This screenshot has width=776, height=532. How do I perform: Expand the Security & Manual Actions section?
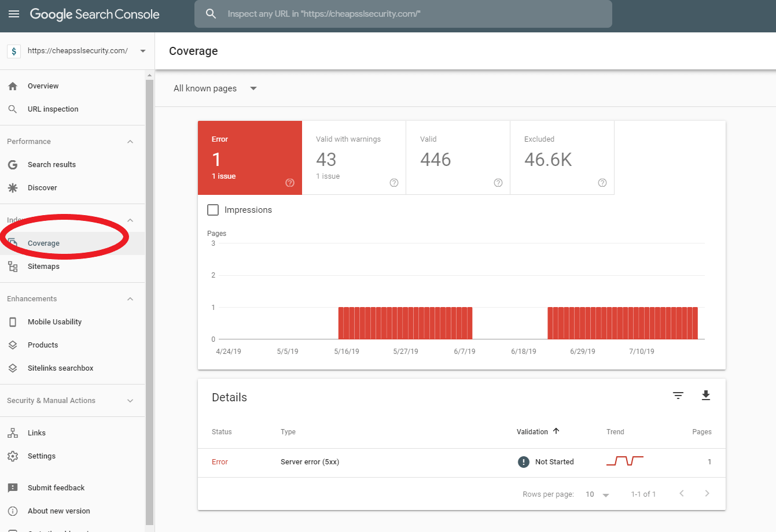(x=130, y=401)
